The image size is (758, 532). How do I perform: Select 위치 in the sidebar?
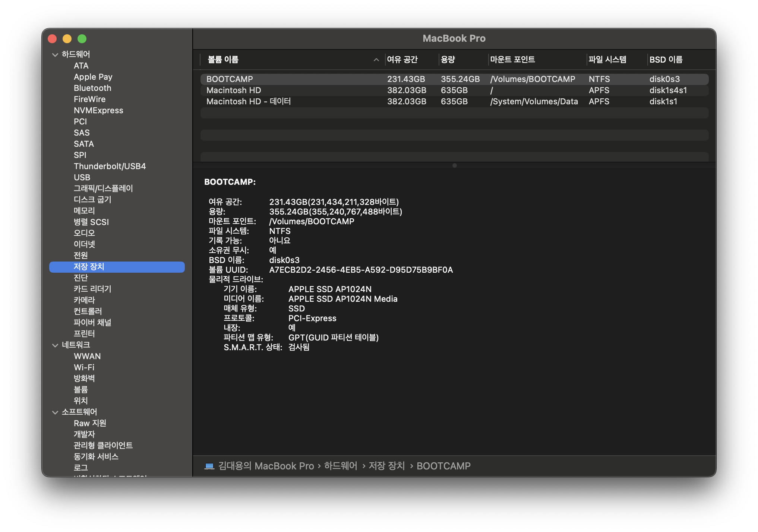(81, 401)
